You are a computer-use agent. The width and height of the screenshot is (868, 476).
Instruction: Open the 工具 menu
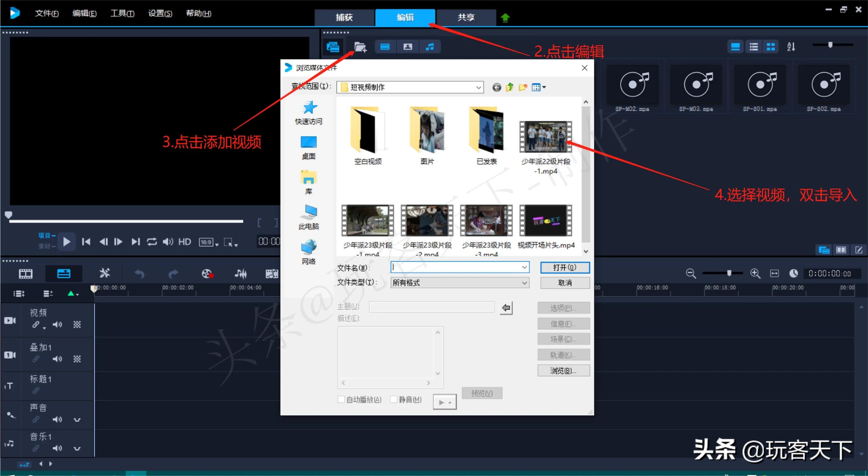[x=122, y=14]
